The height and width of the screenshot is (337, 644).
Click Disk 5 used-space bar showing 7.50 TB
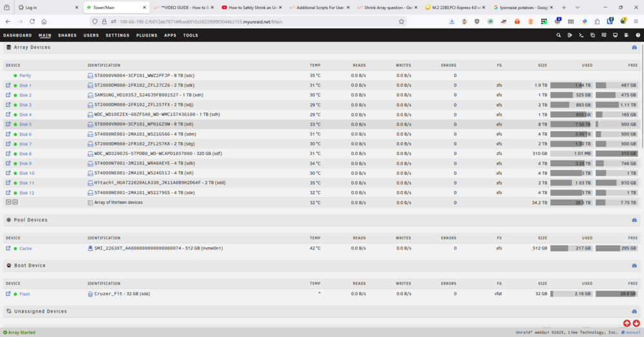(x=571, y=124)
